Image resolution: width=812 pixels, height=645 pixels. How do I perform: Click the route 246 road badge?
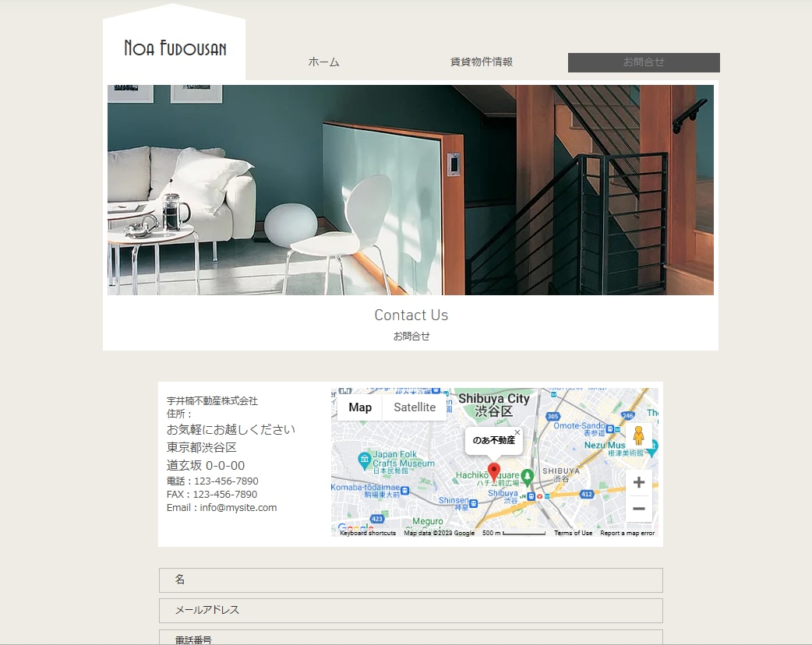point(627,415)
